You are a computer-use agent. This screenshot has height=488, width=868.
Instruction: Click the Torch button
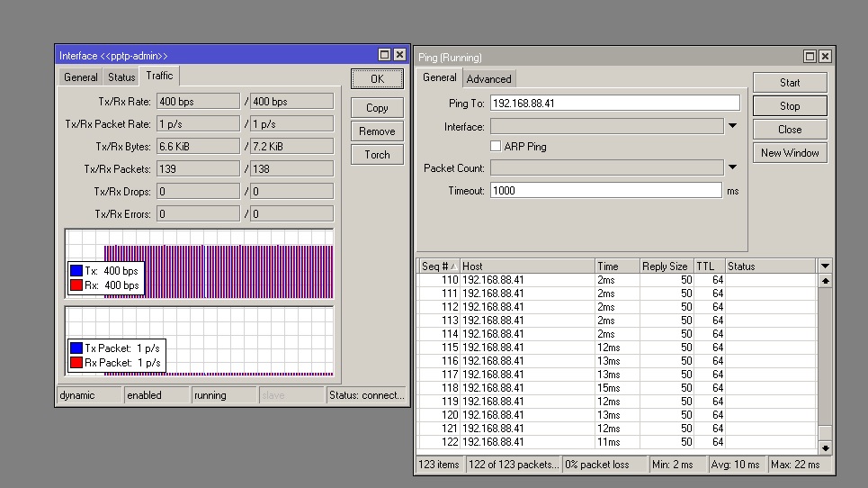[x=377, y=155]
